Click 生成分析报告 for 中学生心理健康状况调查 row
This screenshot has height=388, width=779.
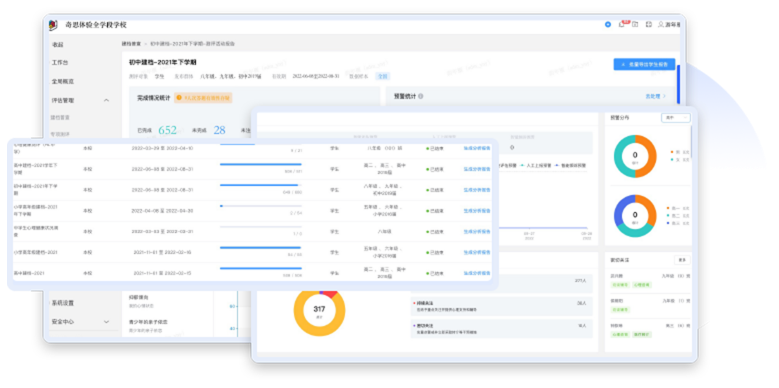(x=477, y=232)
